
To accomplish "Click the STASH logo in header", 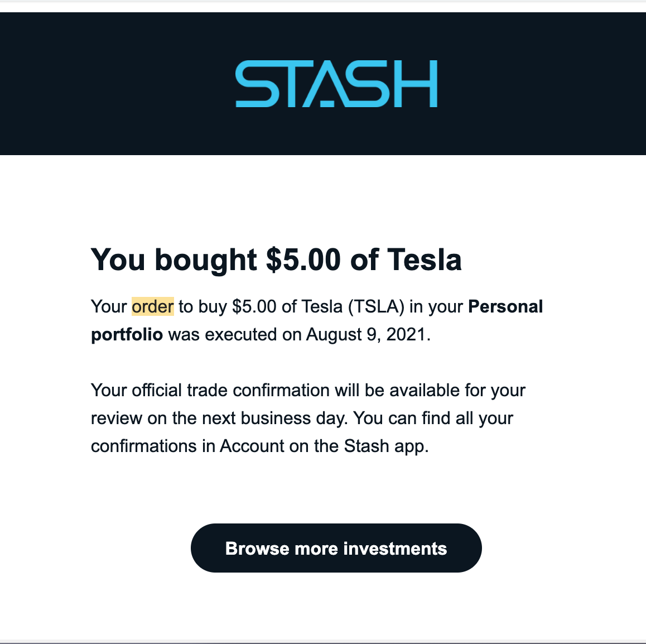I will click(336, 84).
